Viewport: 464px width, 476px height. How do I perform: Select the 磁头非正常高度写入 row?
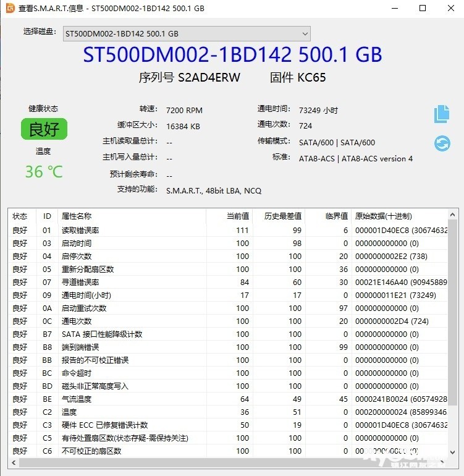pyautogui.click(x=228, y=386)
